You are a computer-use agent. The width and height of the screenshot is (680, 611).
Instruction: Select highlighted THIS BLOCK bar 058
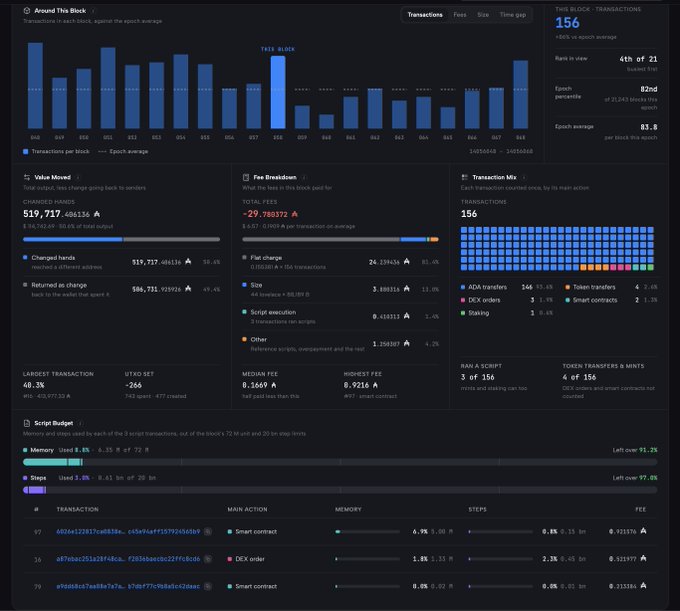pyautogui.click(x=278, y=92)
